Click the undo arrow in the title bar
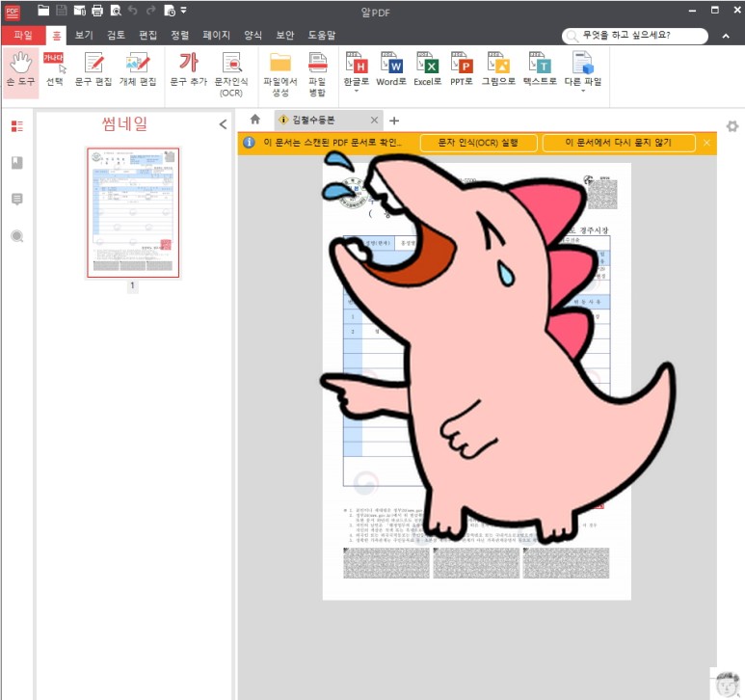745x700 pixels. [133, 11]
